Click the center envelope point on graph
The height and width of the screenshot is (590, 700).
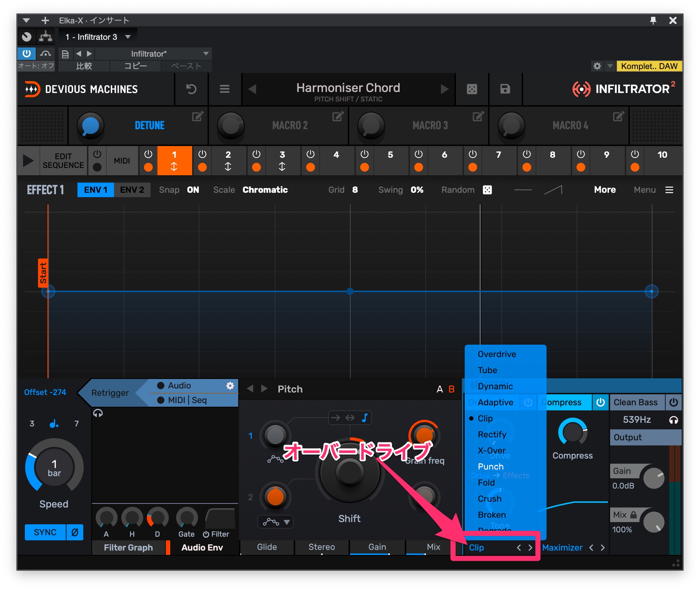(x=350, y=291)
